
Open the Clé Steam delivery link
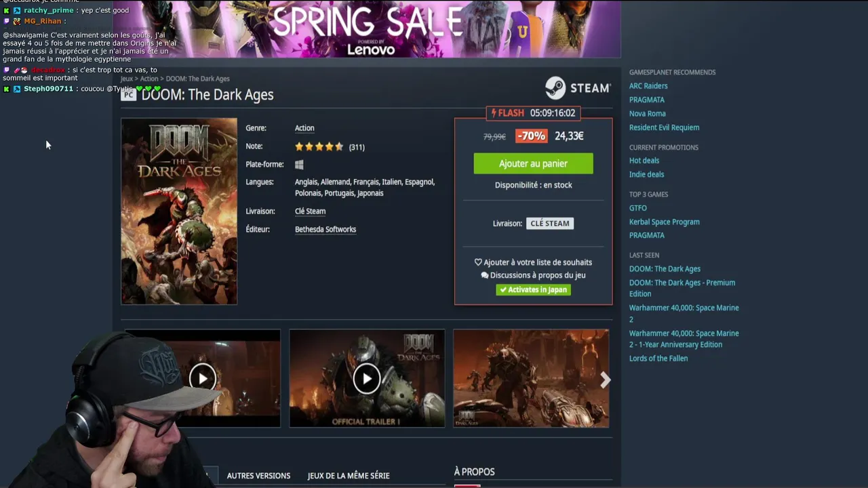[310, 211]
